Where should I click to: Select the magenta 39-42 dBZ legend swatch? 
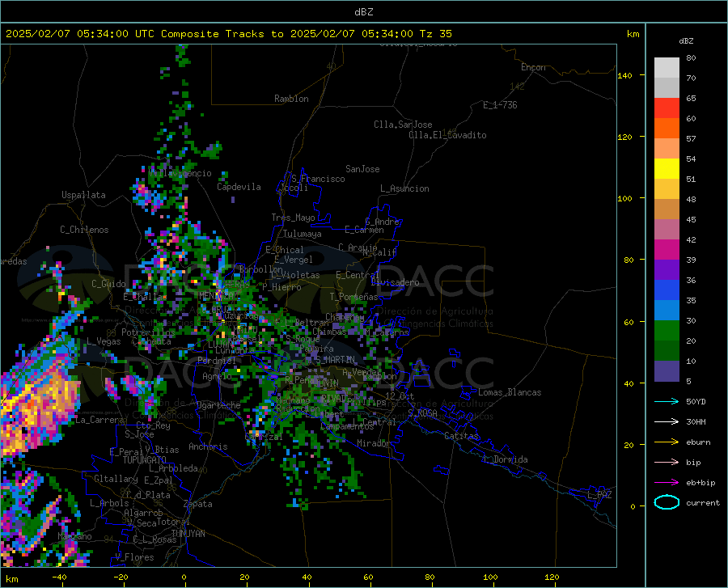[667, 250]
